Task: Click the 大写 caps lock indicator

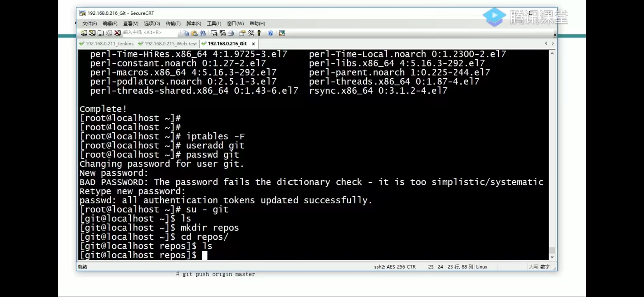Action: pyautogui.click(x=533, y=267)
